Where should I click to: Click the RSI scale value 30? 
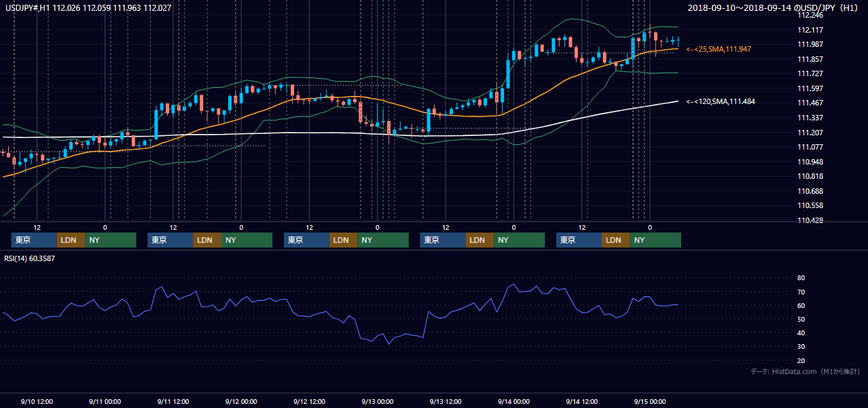[x=801, y=346]
